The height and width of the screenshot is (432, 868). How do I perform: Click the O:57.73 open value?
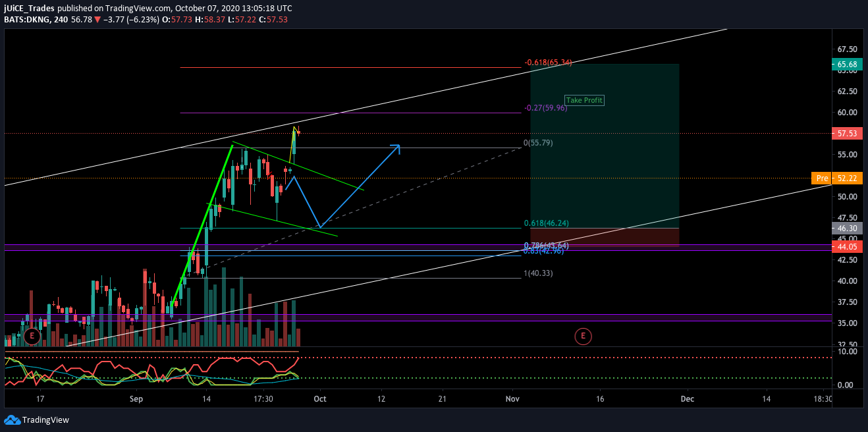(x=178, y=20)
